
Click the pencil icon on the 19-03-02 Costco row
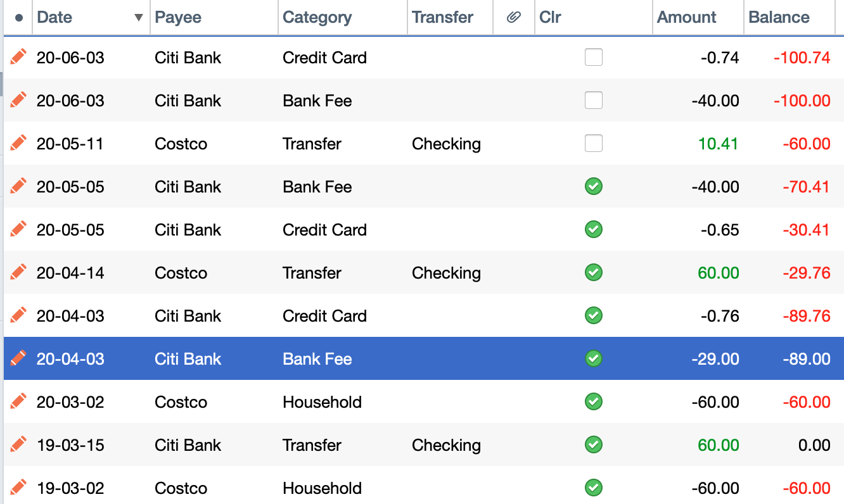coord(18,488)
